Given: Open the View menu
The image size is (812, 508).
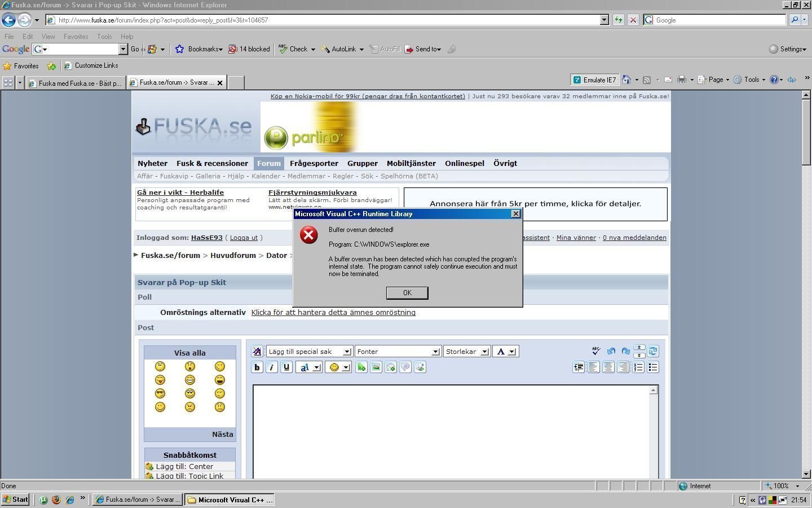Looking at the screenshot, I should tap(48, 37).
